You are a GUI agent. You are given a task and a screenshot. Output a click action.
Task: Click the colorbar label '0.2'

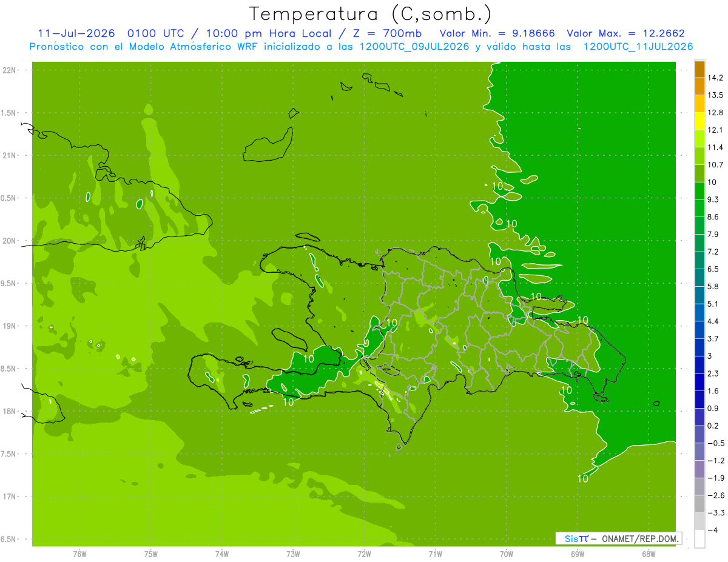point(713,426)
